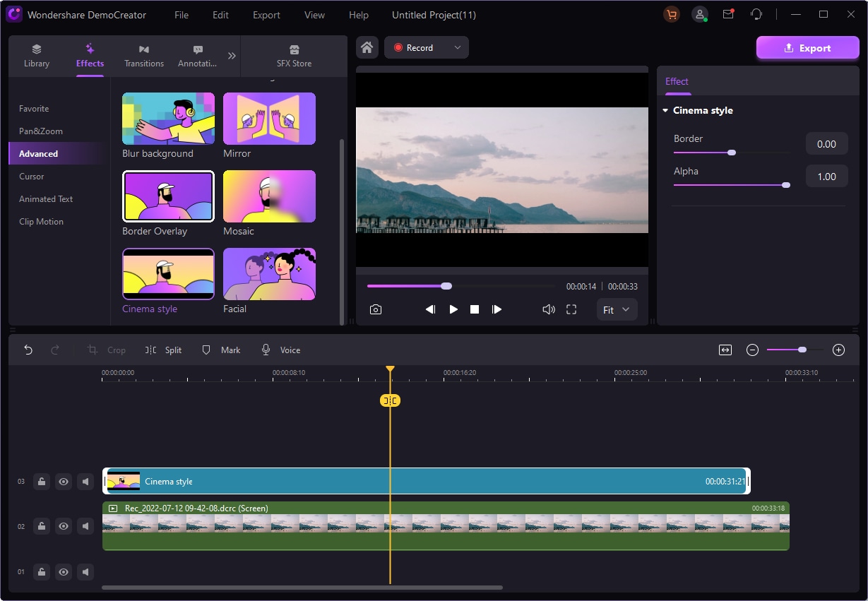Start recording with the Record button
The image size is (868, 601).
click(415, 48)
